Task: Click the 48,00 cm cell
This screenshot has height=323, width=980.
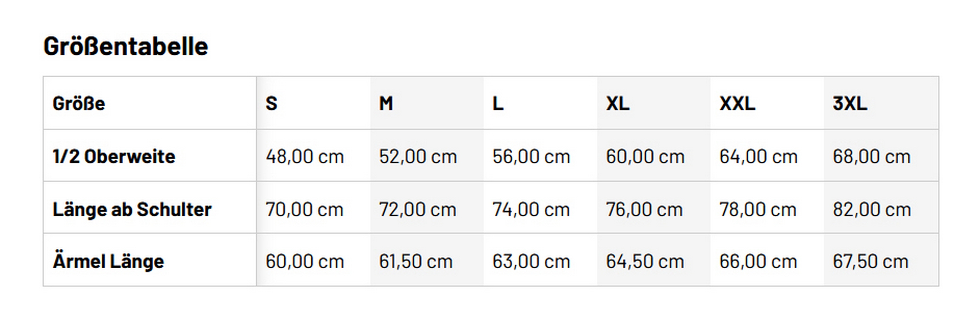Action: 305,156
